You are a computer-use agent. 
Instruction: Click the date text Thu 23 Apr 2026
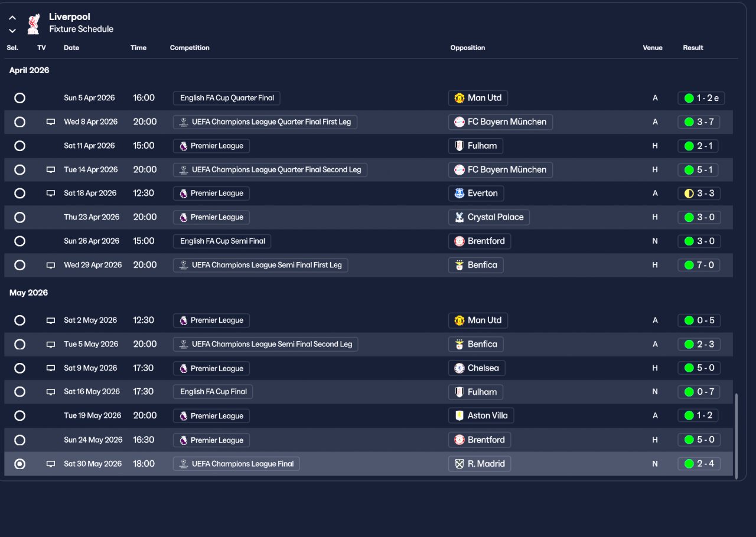coord(92,217)
